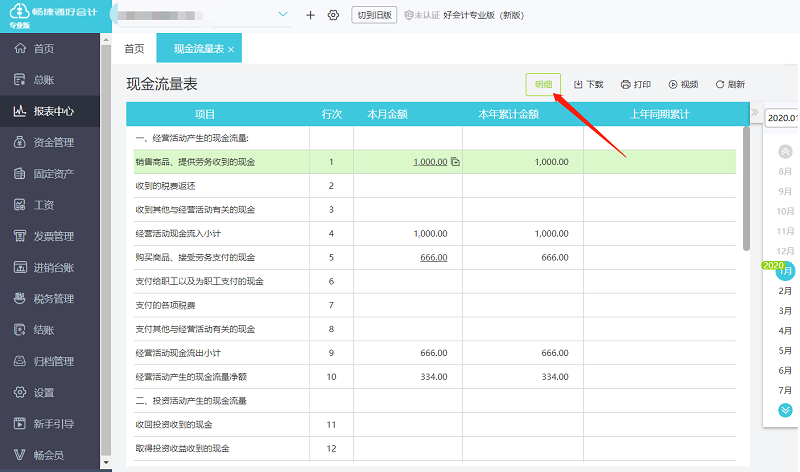Click the detail icon beside 1,000.00

coord(455,161)
